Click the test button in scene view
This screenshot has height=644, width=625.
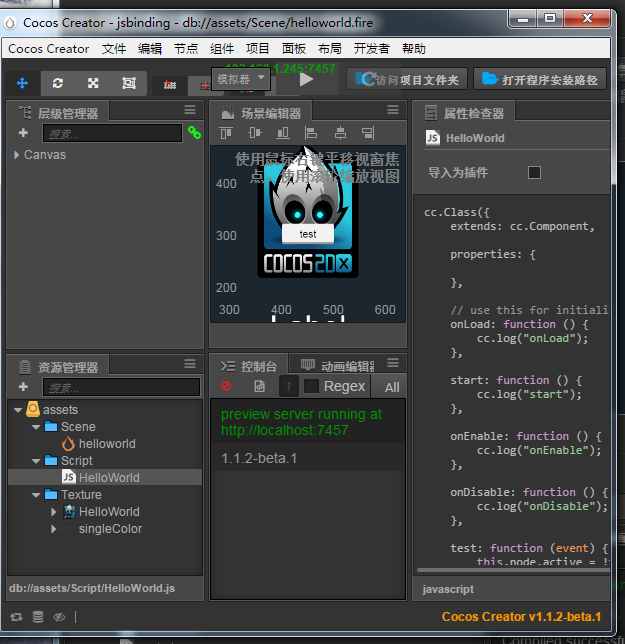pos(308,234)
